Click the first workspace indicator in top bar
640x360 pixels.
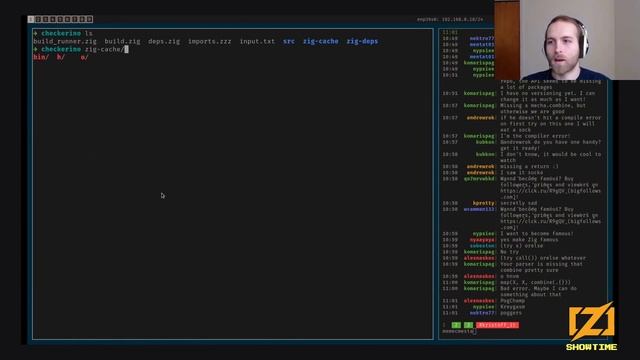pyautogui.click(x=31, y=19)
